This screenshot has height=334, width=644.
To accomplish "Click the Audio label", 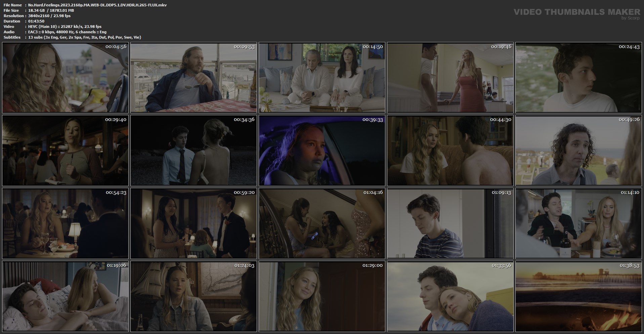I will click(9, 32).
